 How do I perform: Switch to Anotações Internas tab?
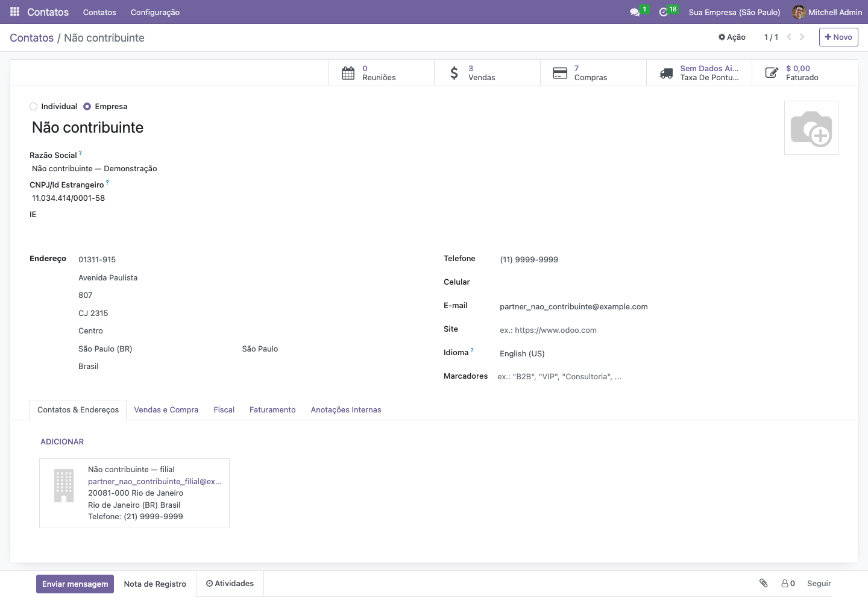point(346,410)
